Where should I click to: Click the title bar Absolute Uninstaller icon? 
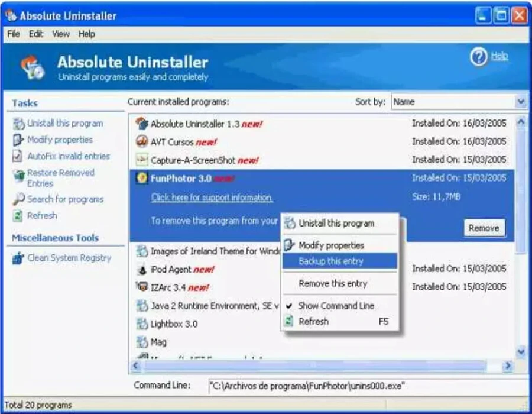tap(11, 15)
